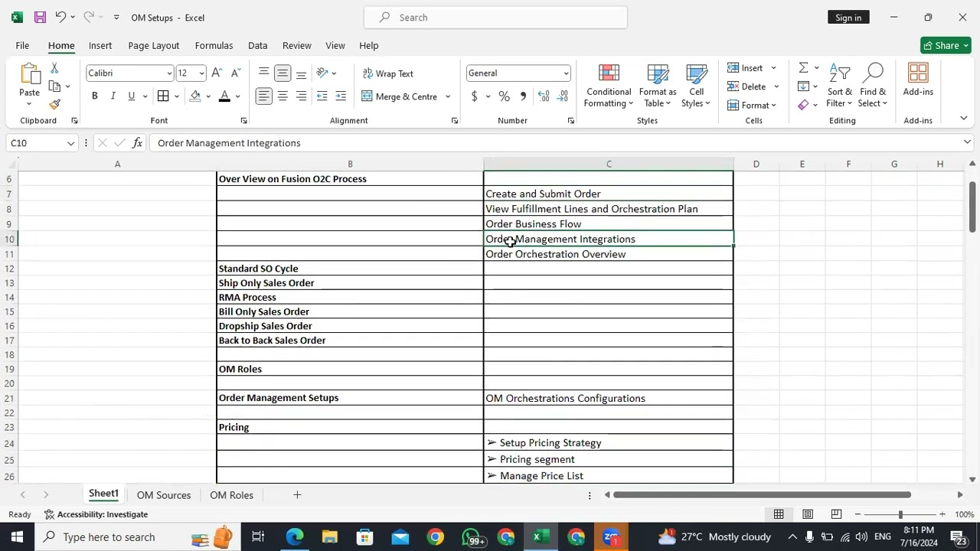
Task: Increase font size with the large A icon
Action: [x=217, y=73]
